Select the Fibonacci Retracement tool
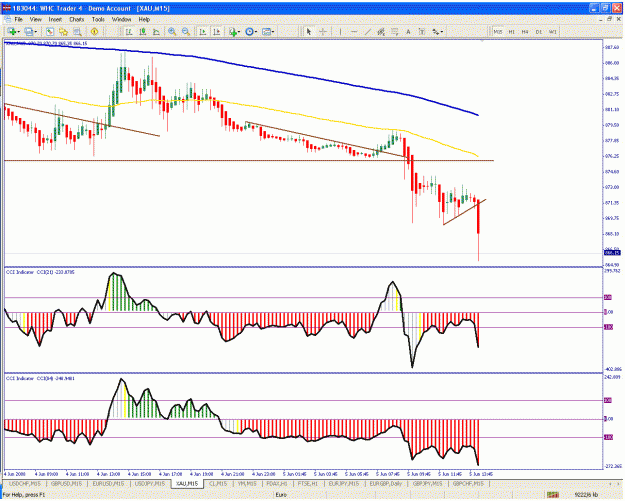The image size is (625, 501). pos(395,31)
